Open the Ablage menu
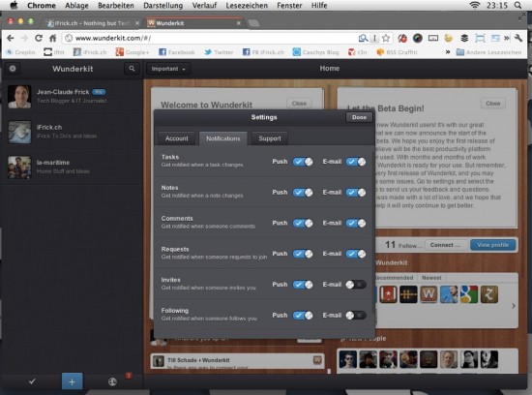532x395 pixels. [76, 6]
